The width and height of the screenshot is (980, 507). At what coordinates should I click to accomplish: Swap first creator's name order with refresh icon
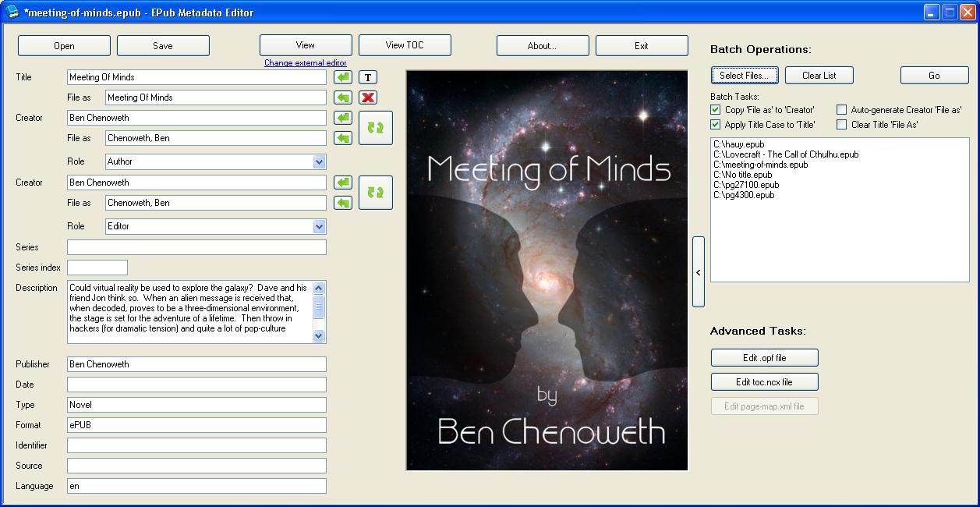pyautogui.click(x=375, y=127)
